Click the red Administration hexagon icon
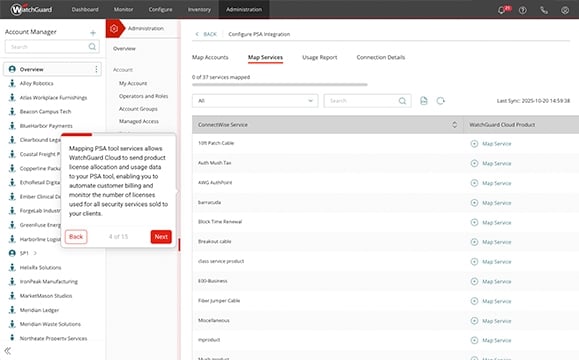Image resolution: width=579 pixels, height=360 pixels. pos(114,28)
